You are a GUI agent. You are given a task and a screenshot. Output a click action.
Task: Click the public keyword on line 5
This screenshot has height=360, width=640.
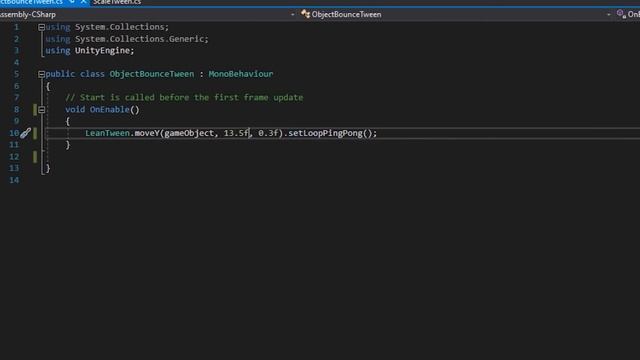[60, 74]
